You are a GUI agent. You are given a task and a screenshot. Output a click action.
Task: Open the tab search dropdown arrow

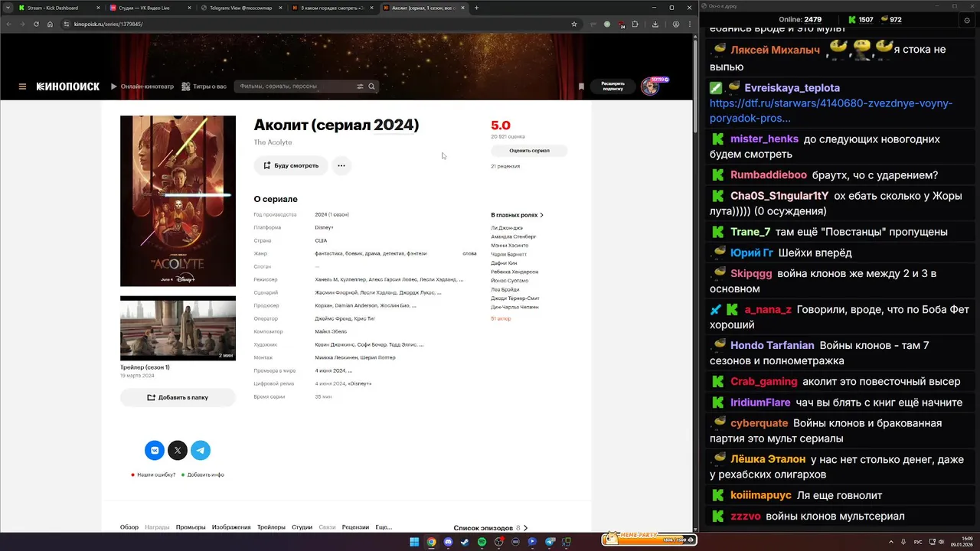click(x=8, y=8)
